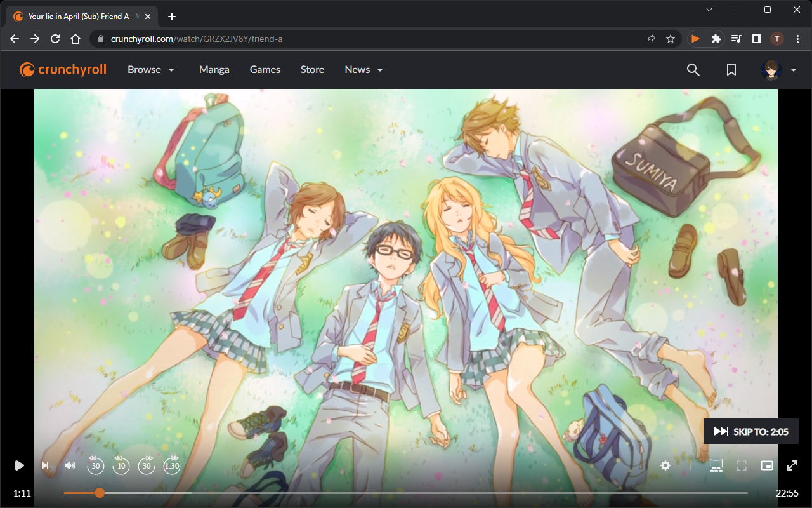The width and height of the screenshot is (812, 508).
Task: Go to the Store page
Action: [x=312, y=70]
